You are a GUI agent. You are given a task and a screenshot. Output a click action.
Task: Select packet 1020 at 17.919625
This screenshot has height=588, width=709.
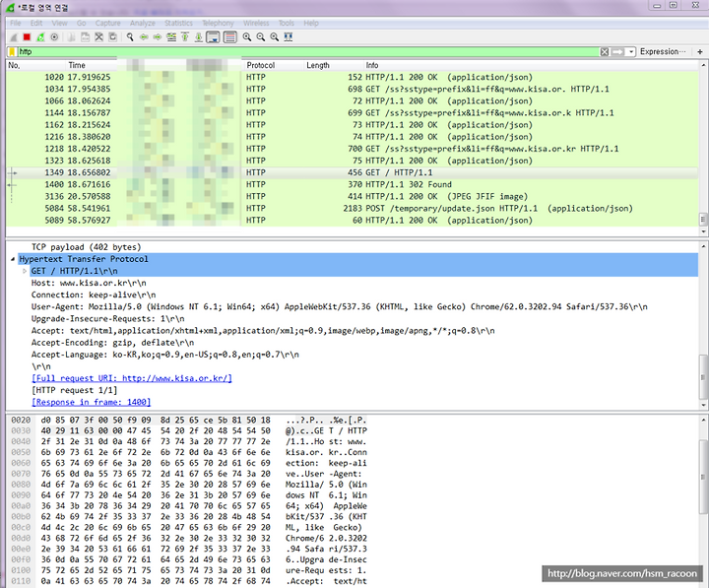(x=352, y=77)
